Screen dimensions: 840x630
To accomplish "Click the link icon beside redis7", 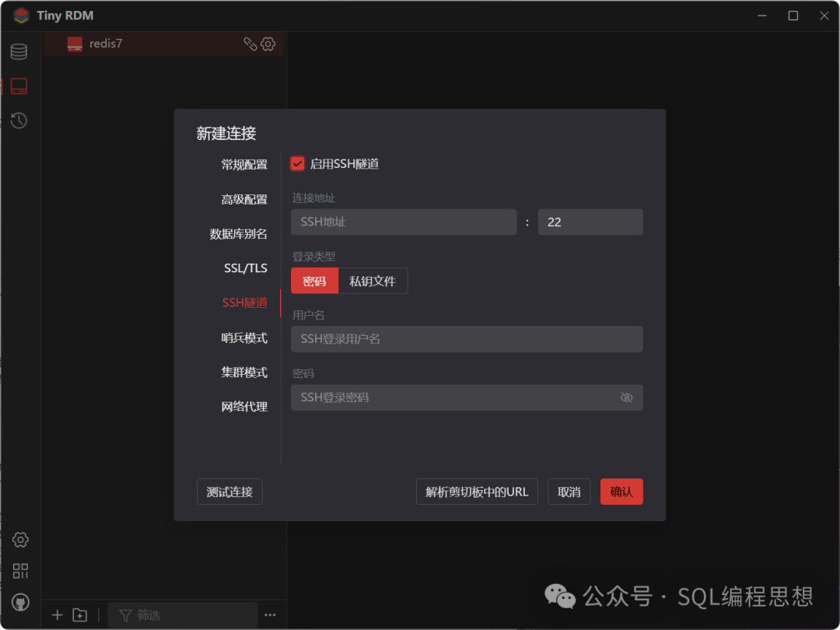I will point(250,44).
